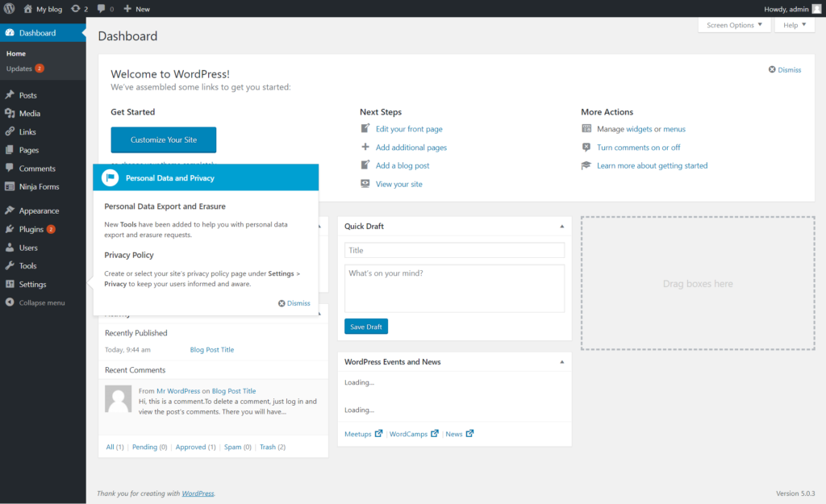Dismiss the Personal Data and Privacy pointer

tap(294, 303)
